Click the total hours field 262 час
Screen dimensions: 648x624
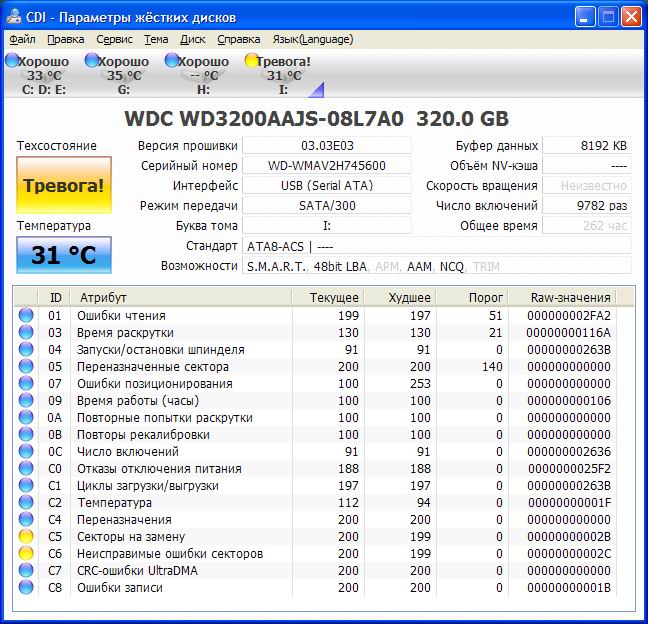coord(587,226)
